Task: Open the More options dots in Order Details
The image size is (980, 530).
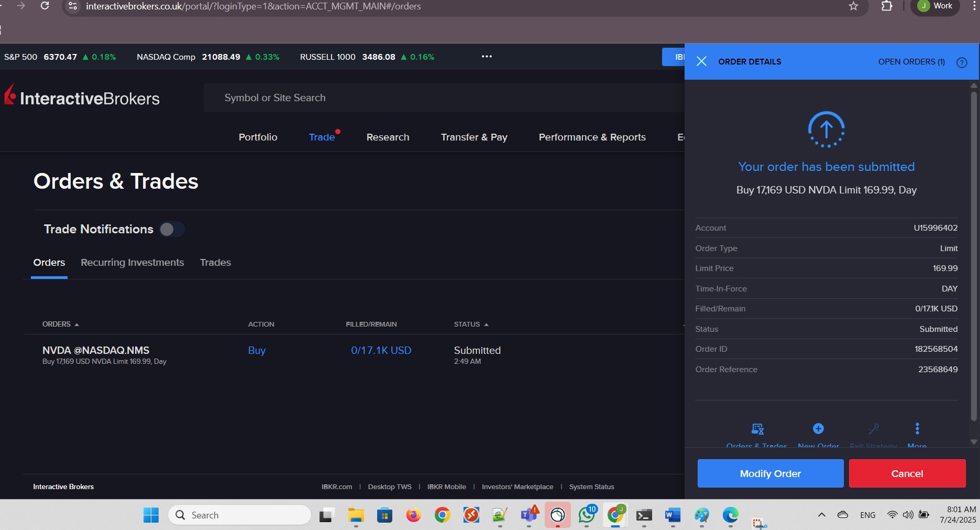Action: click(x=917, y=429)
